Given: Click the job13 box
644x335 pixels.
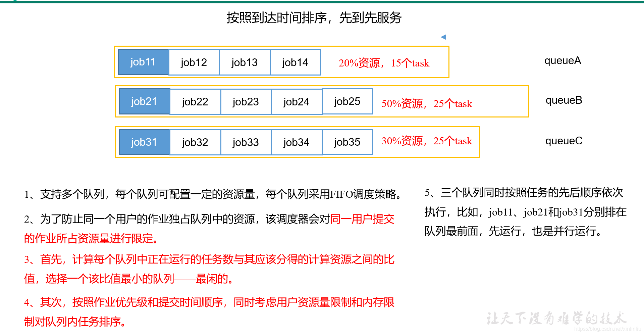Looking at the screenshot, I should pos(245,62).
